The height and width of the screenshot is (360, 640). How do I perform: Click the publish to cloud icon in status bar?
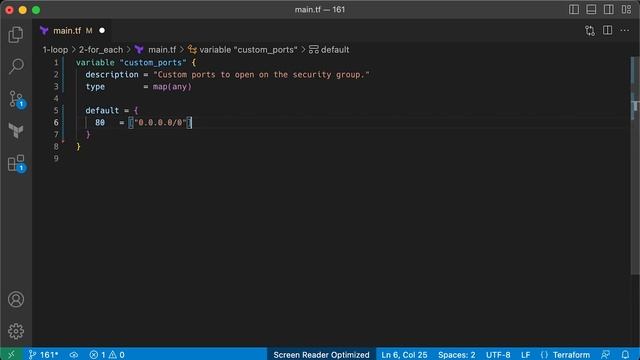74,354
